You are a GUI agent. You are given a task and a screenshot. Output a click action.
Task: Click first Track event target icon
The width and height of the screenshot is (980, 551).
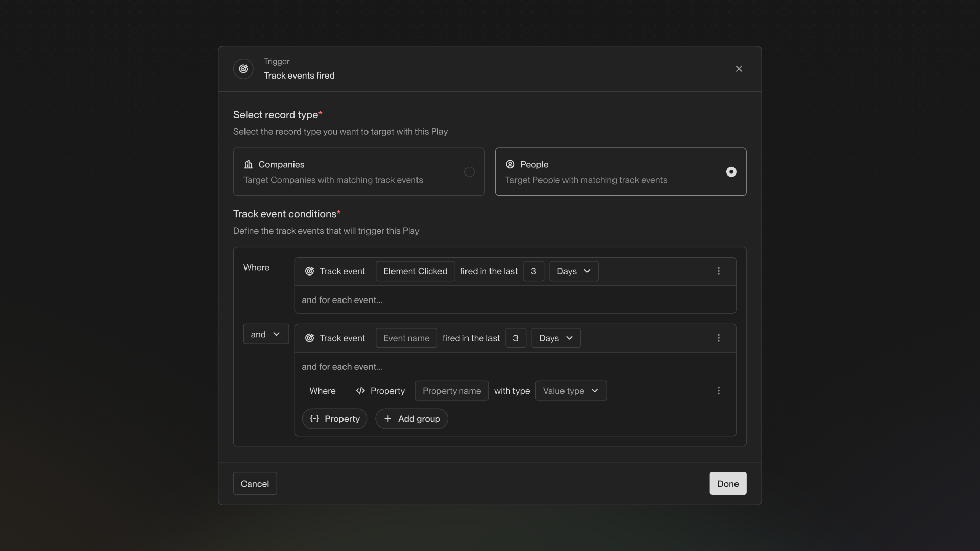tap(309, 271)
